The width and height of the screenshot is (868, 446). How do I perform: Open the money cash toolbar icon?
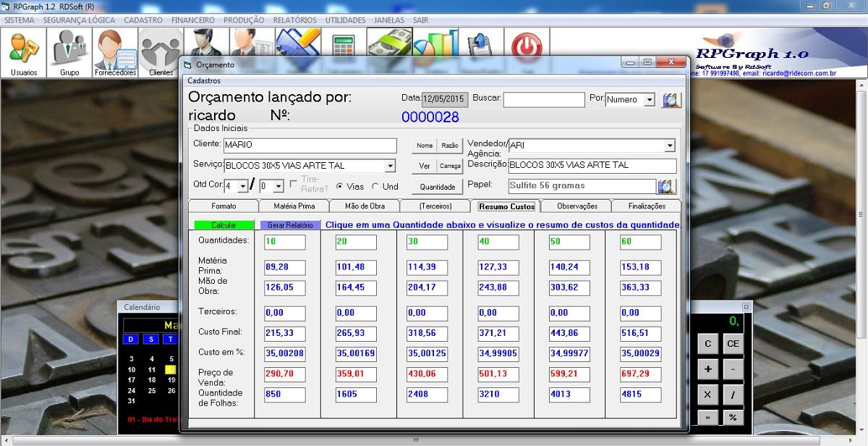(389, 45)
